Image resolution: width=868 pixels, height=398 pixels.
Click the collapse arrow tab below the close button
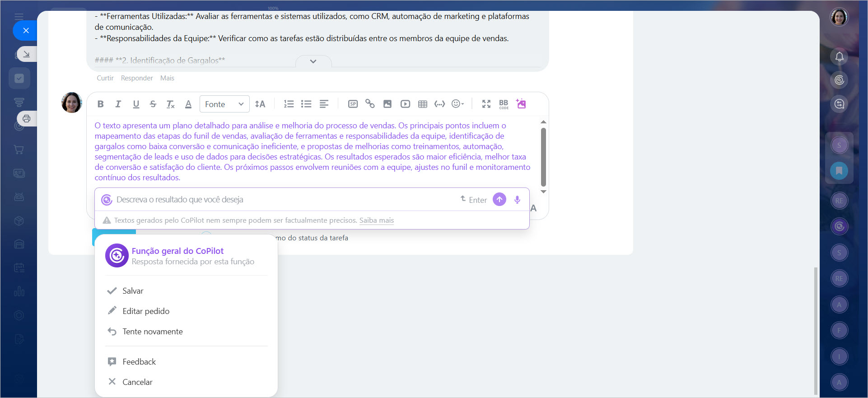click(x=27, y=54)
